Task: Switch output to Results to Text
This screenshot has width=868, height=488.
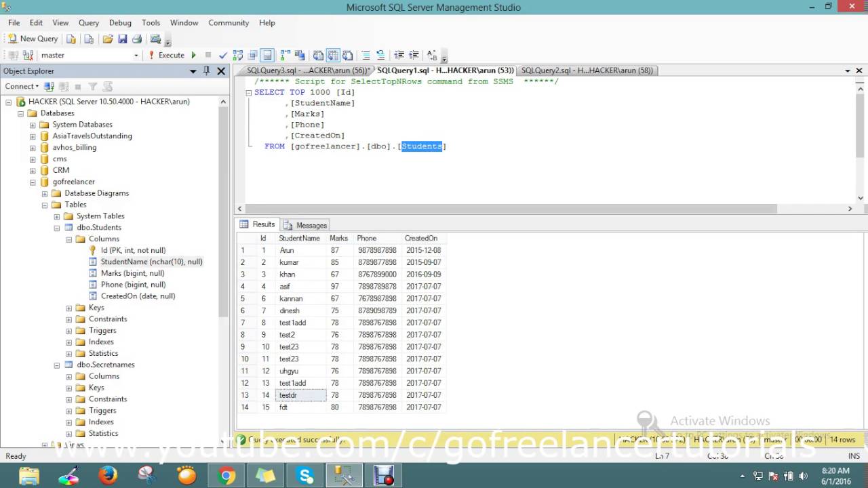Action: click(x=318, y=55)
